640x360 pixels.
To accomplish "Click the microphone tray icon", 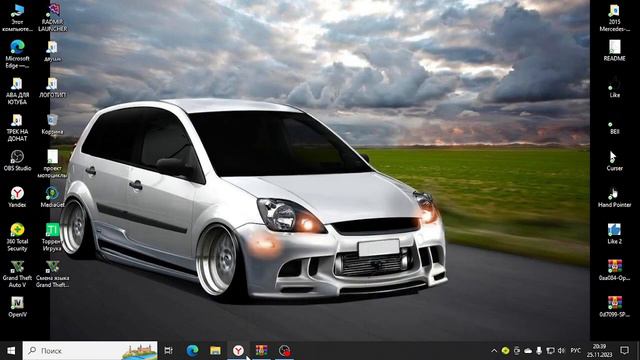I will point(539,350).
